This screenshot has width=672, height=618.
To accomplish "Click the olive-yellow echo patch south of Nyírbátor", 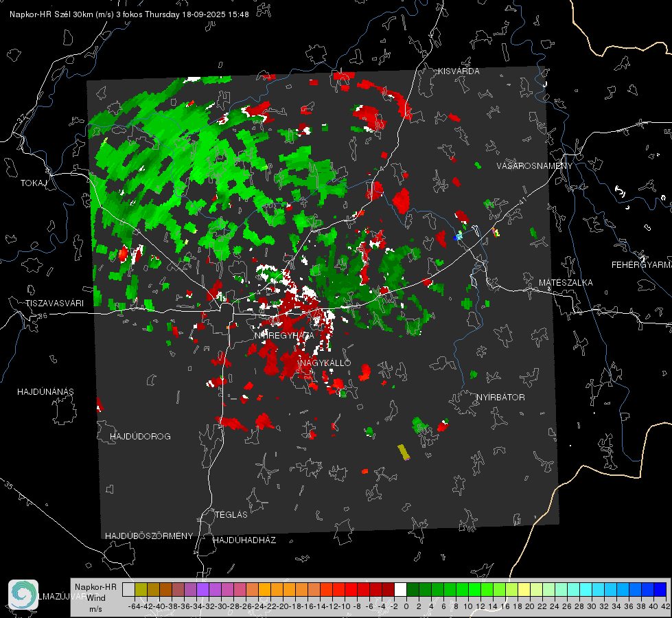I will 404,453.
